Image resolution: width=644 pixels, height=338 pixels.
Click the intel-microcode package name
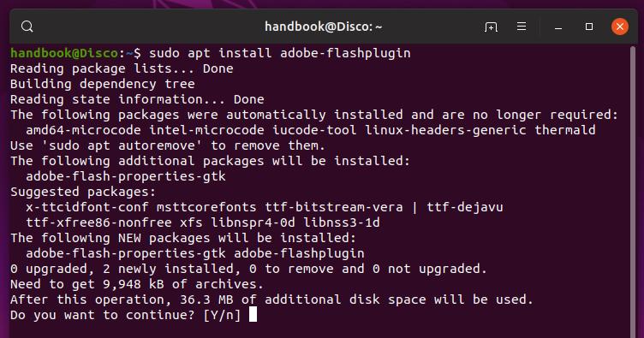(206, 130)
